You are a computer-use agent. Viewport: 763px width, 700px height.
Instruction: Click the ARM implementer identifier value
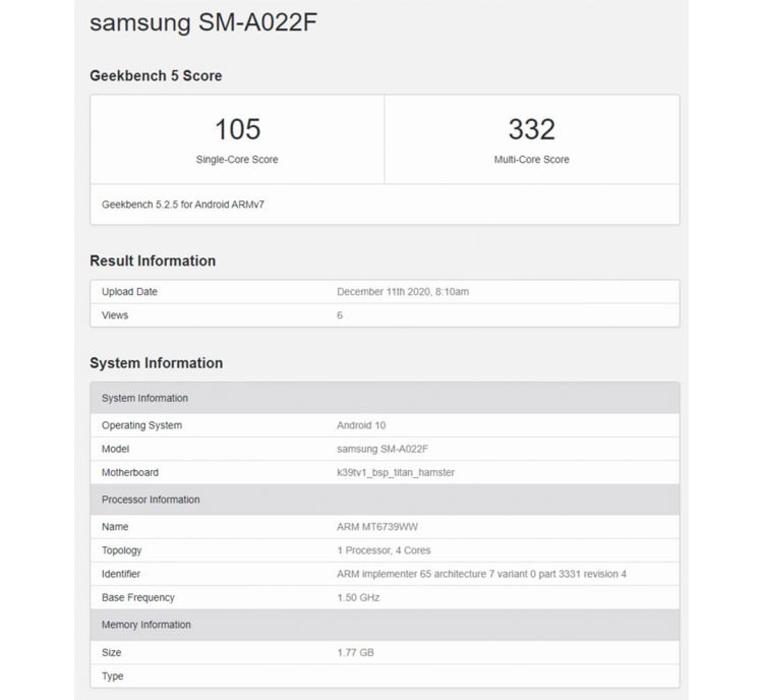click(481, 574)
